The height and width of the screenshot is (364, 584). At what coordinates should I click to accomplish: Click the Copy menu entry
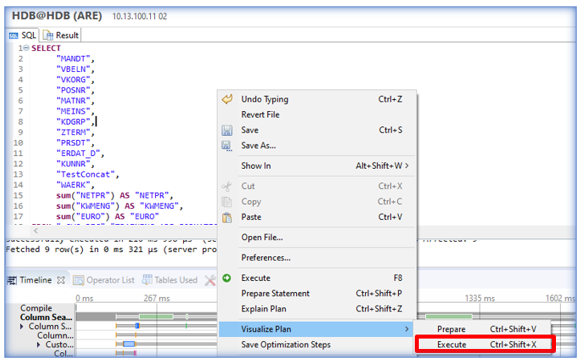pos(317,202)
